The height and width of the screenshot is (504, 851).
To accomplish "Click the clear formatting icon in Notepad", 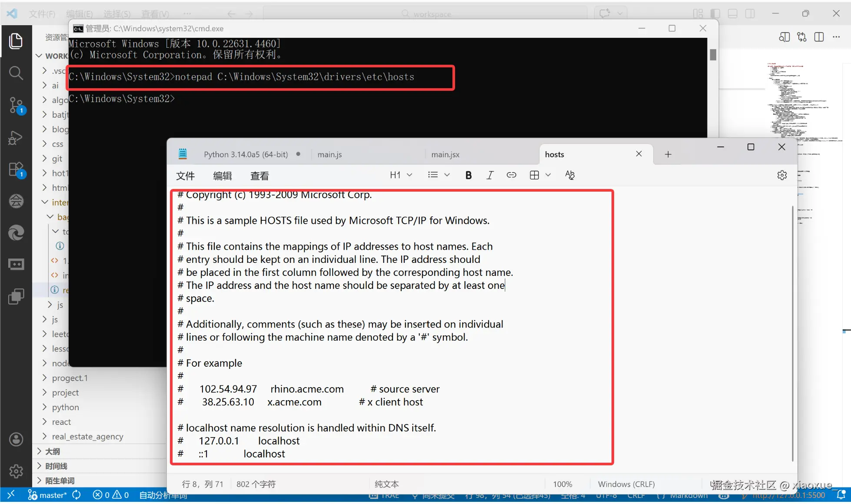I will point(570,175).
